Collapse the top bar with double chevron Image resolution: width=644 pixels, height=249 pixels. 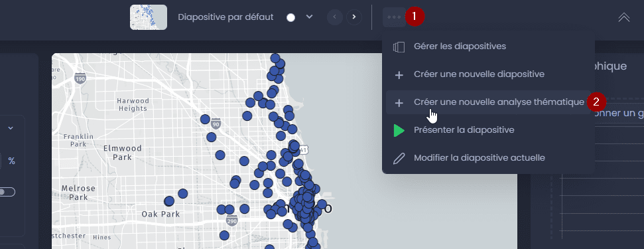(624, 17)
